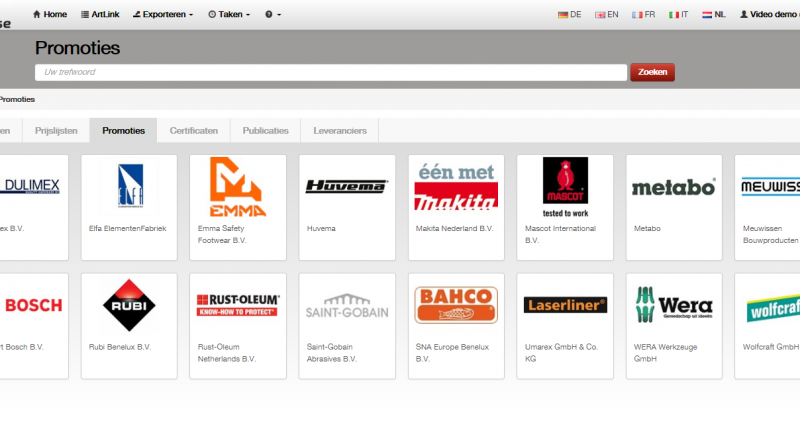This screenshot has width=800, height=425.
Task: Click 'WERA Werkzeuge GmbH' text
Action: [x=665, y=353]
